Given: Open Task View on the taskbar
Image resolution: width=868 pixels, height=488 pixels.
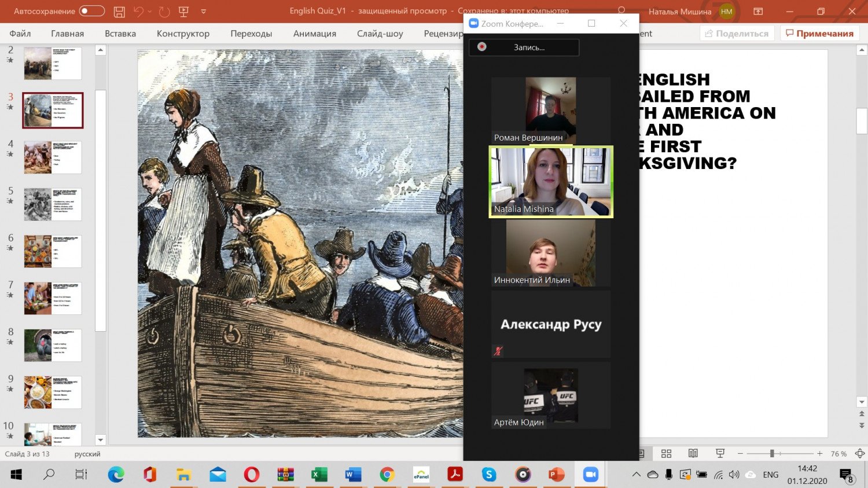Looking at the screenshot, I should click(81, 475).
